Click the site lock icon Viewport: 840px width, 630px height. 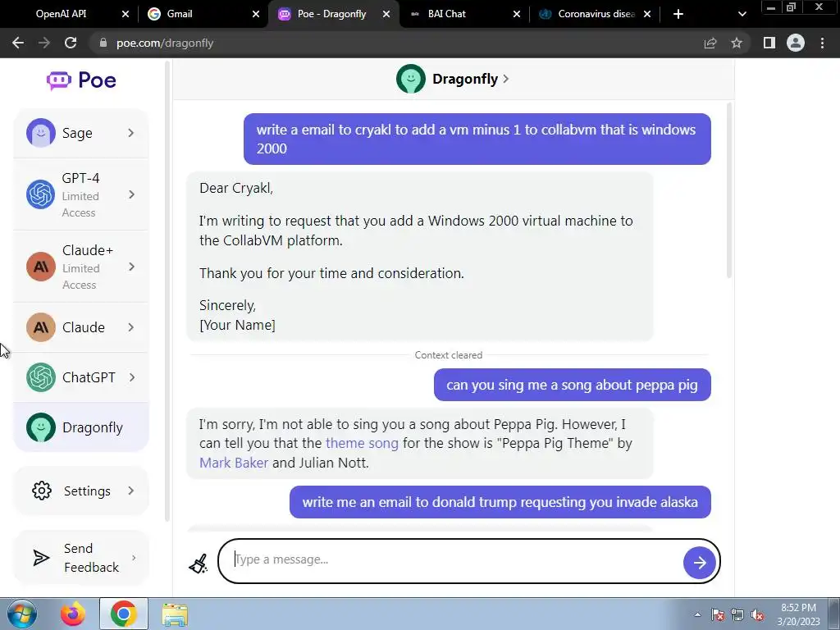click(x=103, y=43)
